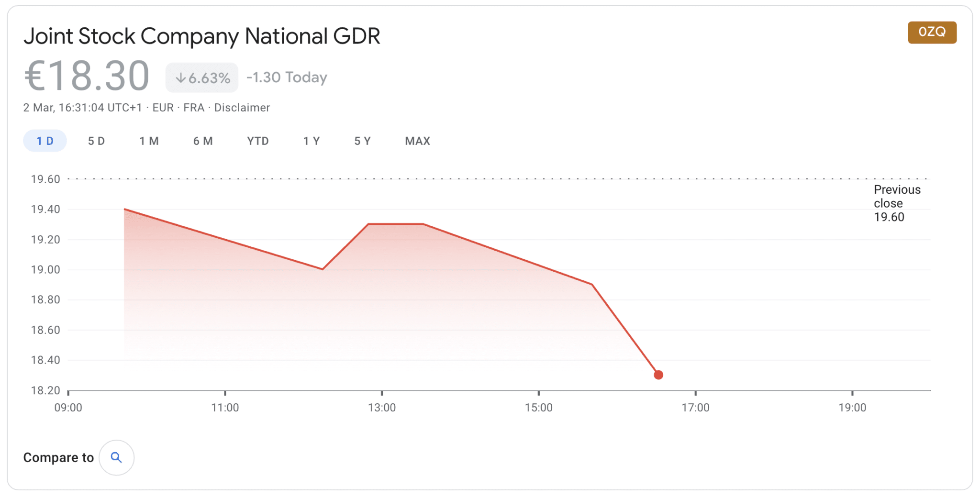Switch to the 1 M range
Viewport: 980px width, 498px height.
[x=149, y=141]
